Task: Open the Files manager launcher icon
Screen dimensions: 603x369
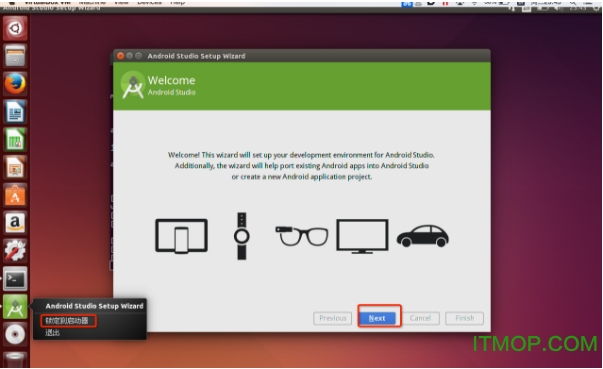Action: [x=15, y=56]
